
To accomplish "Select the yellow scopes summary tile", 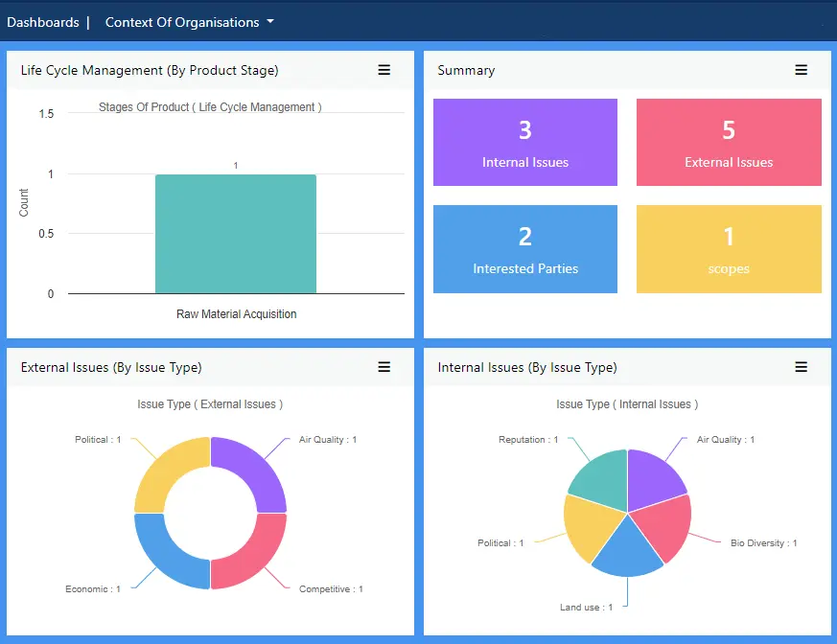I will pos(729,249).
